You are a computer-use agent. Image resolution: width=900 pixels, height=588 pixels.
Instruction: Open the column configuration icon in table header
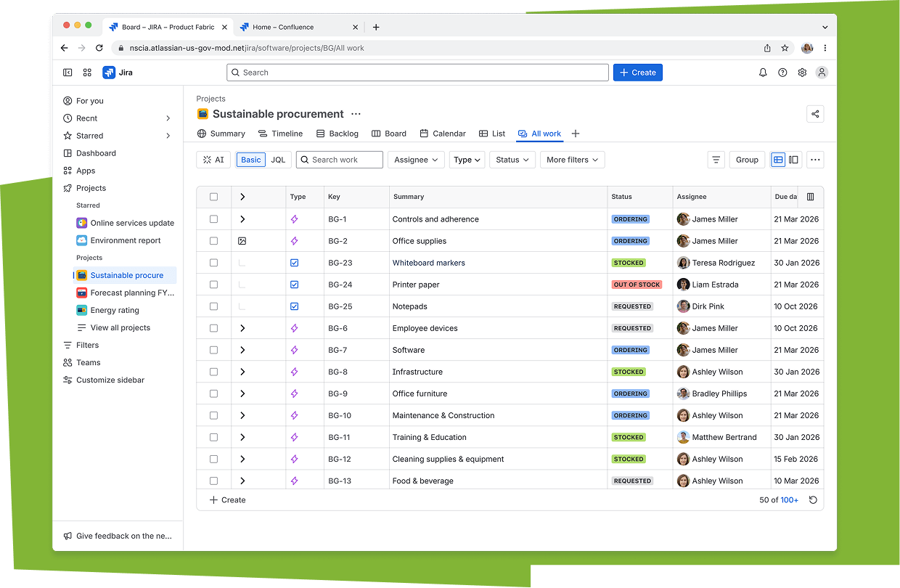tap(811, 197)
